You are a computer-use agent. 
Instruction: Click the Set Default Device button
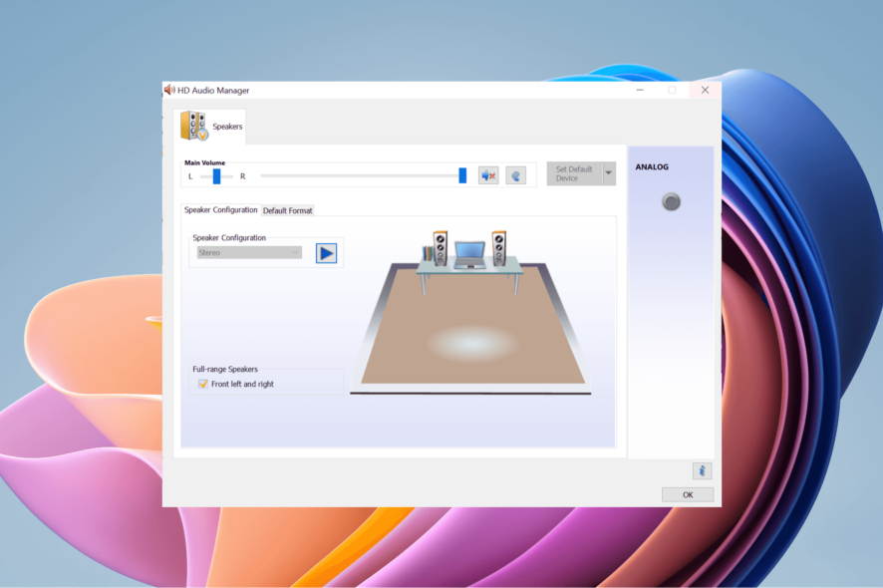(x=574, y=173)
